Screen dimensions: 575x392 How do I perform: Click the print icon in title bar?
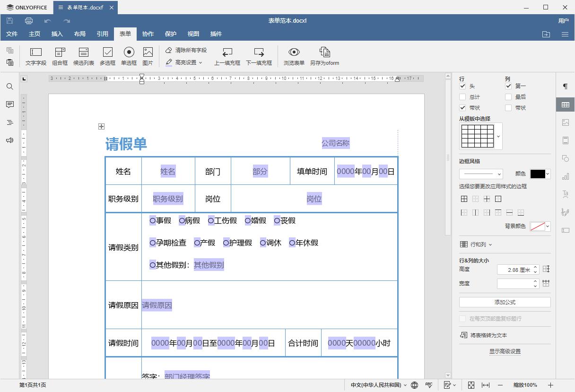(x=29, y=21)
